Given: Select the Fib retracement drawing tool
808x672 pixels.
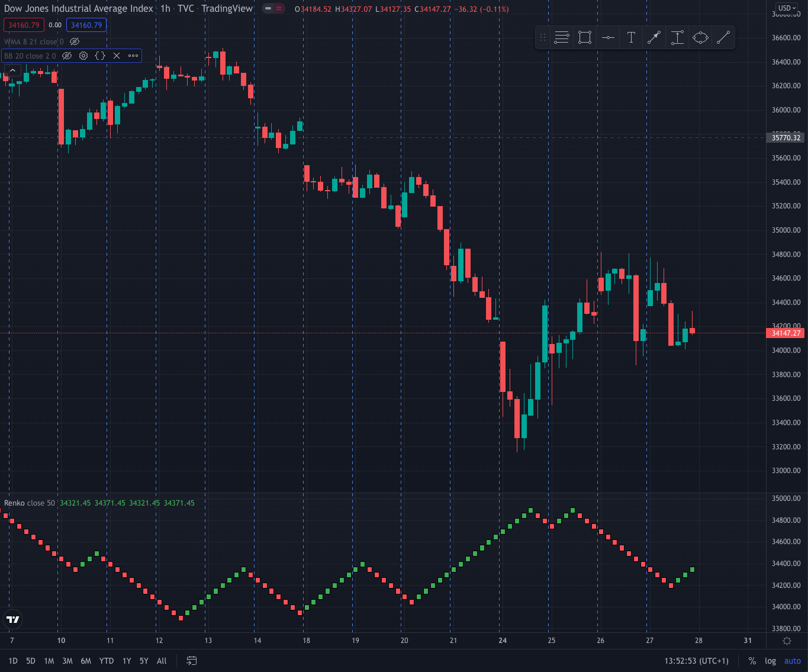Looking at the screenshot, I should (562, 38).
